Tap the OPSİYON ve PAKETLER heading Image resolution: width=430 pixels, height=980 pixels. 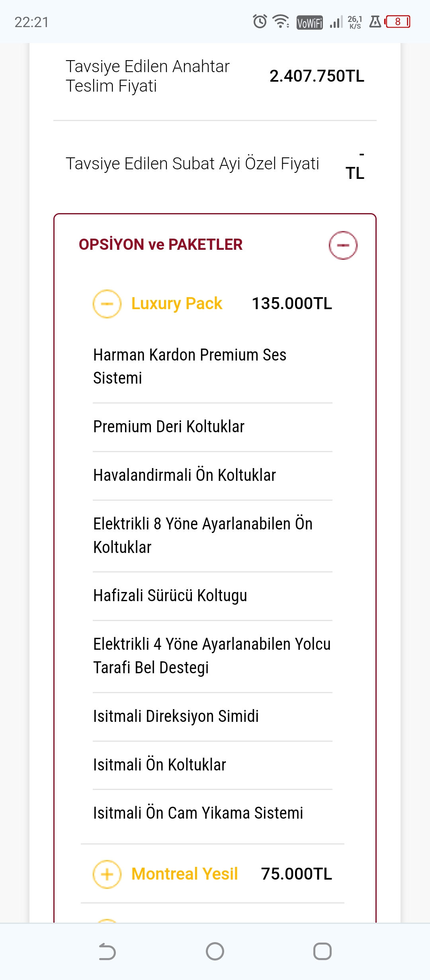tap(161, 245)
